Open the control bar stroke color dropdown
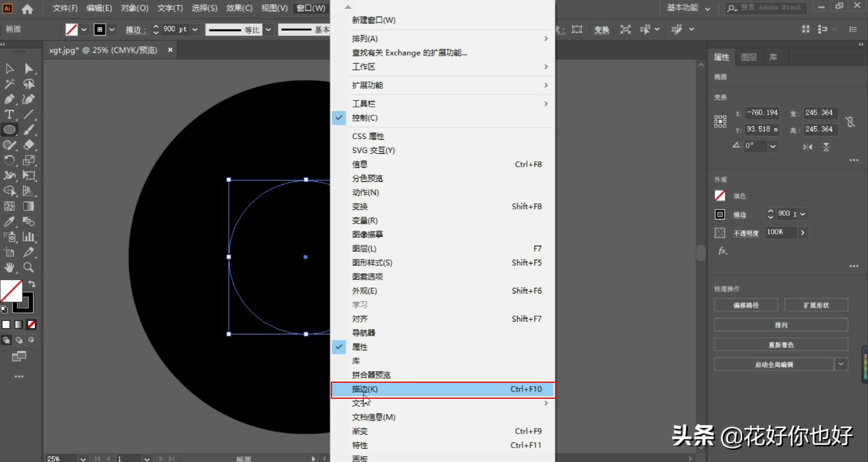Image resolution: width=868 pixels, height=462 pixels. pyautogui.click(x=112, y=29)
